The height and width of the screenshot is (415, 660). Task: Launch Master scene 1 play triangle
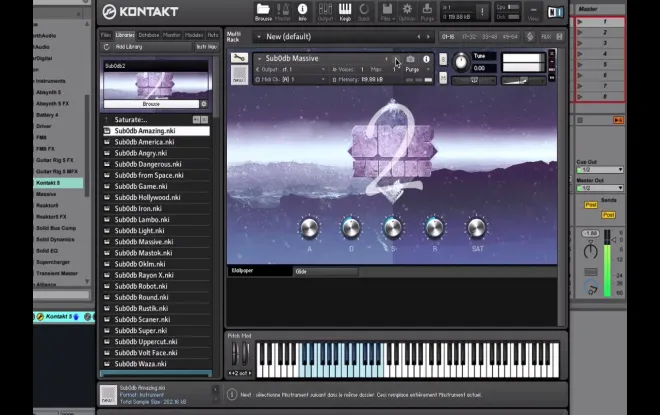point(580,21)
